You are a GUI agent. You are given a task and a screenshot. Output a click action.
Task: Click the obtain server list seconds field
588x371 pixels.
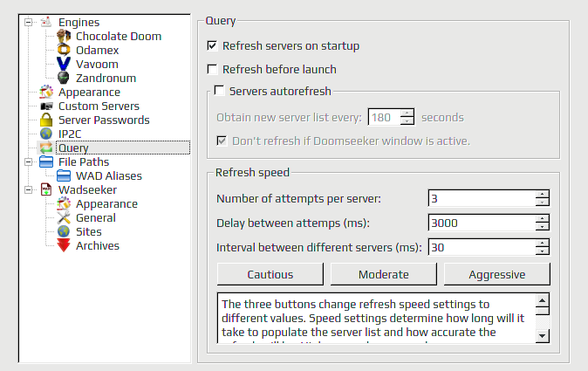click(x=385, y=118)
